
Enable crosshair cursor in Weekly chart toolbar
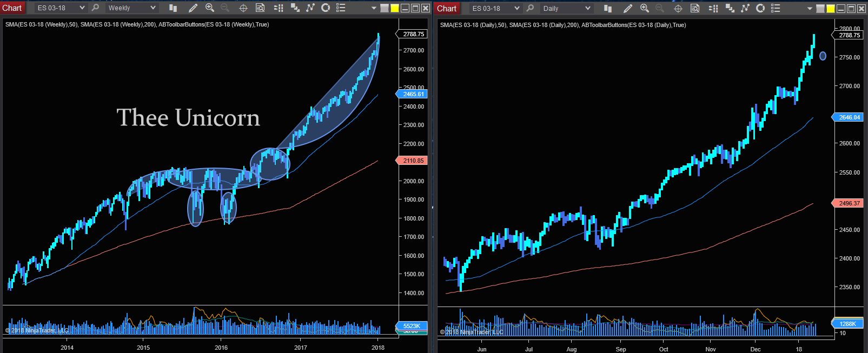tap(243, 8)
